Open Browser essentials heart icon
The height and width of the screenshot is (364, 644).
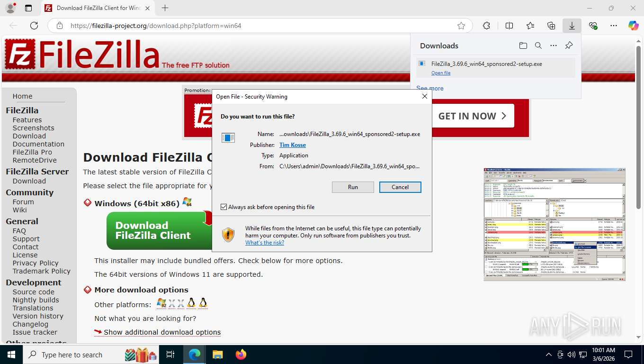coord(593,26)
